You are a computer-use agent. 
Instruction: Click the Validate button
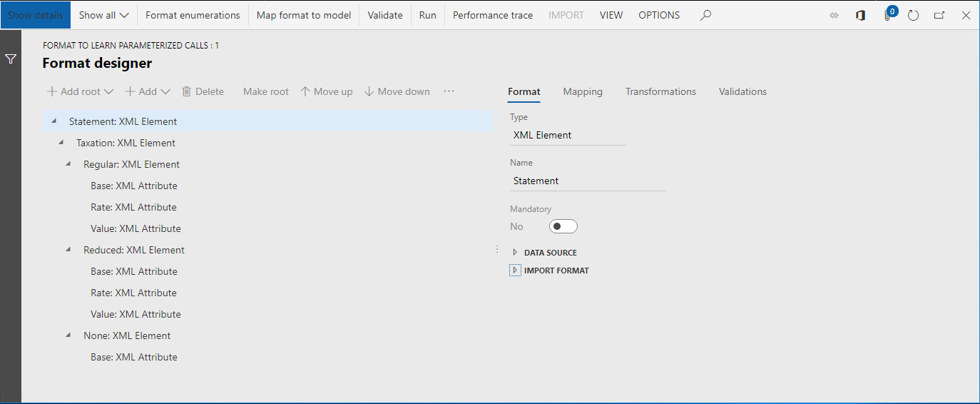385,15
